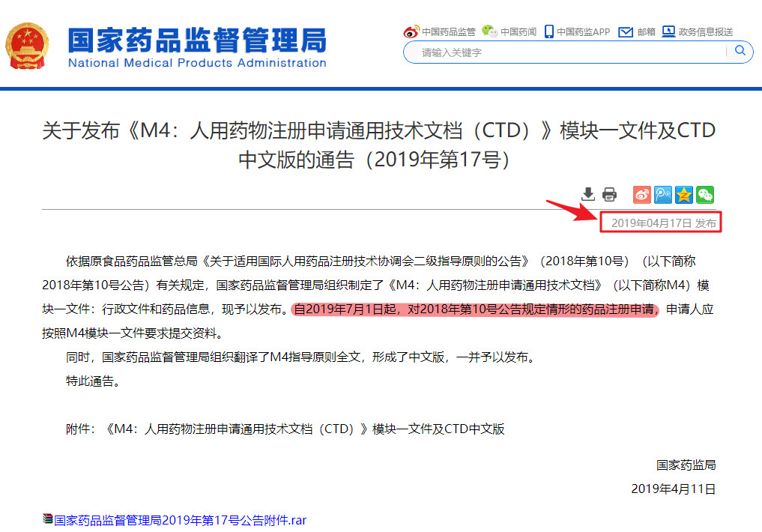Click the national emblem logo
This screenshot has height=532, width=762.
tap(28, 45)
